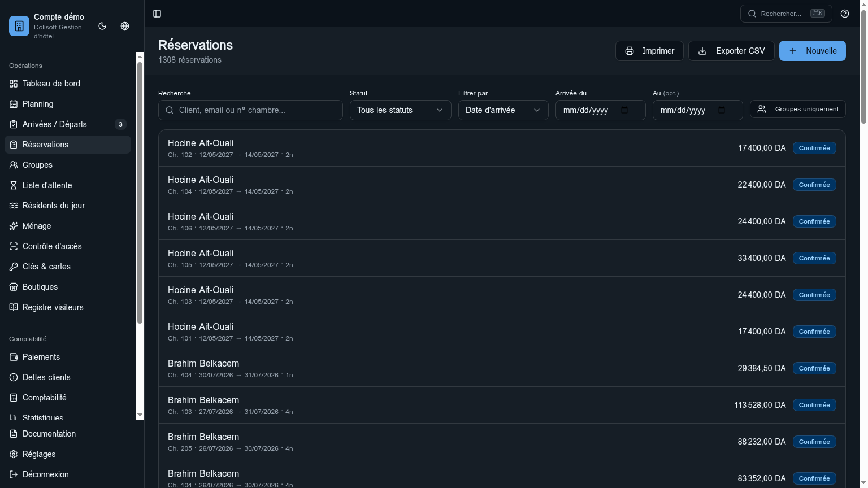868x488 pixels.
Task: Open Arrivées / Départs section
Action: click(68, 124)
